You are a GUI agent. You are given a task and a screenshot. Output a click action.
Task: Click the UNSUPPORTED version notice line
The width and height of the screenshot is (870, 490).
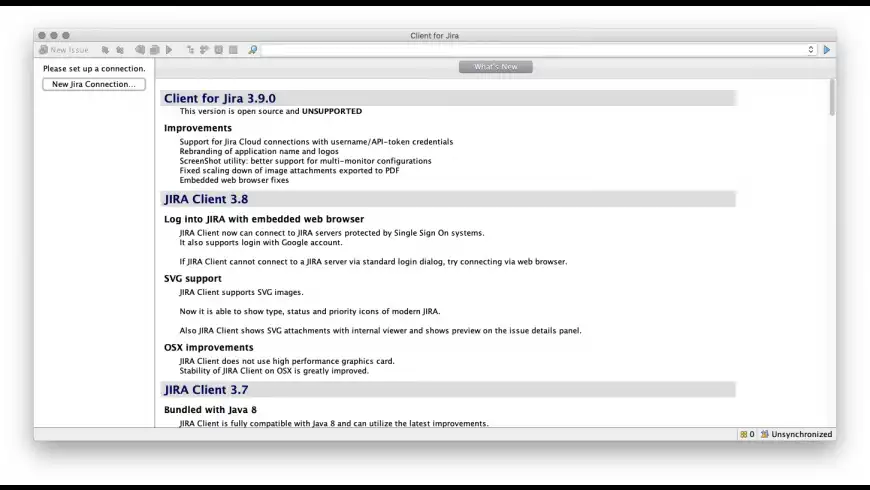click(x=271, y=112)
